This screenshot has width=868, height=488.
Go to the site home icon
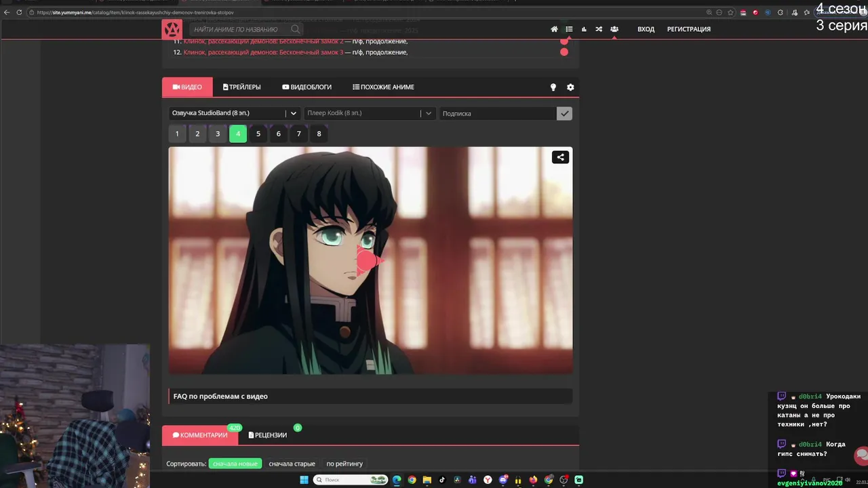pos(554,29)
